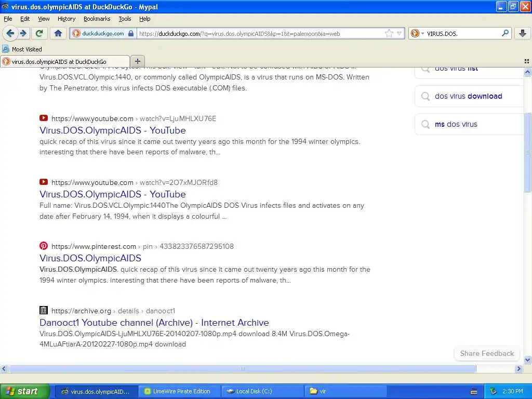Open the downloads arrow button in the toolbar
Viewport: 532px width, 399px height.
point(523,33)
